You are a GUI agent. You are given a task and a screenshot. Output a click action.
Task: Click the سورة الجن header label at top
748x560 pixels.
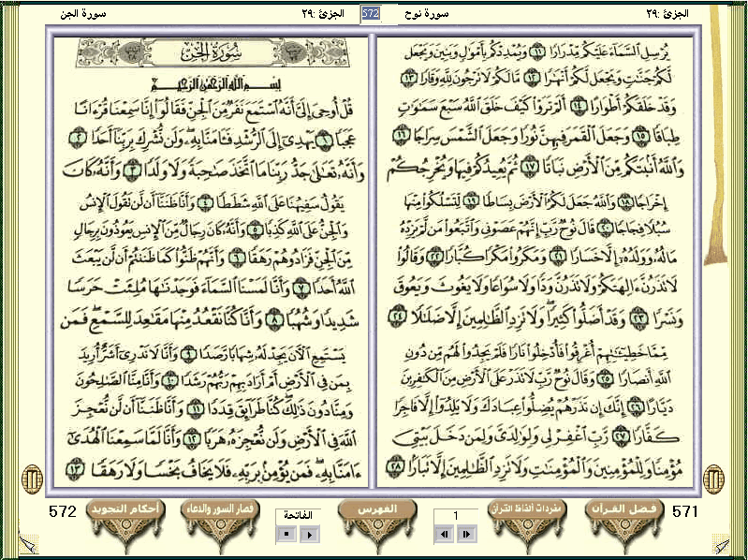[x=83, y=13]
